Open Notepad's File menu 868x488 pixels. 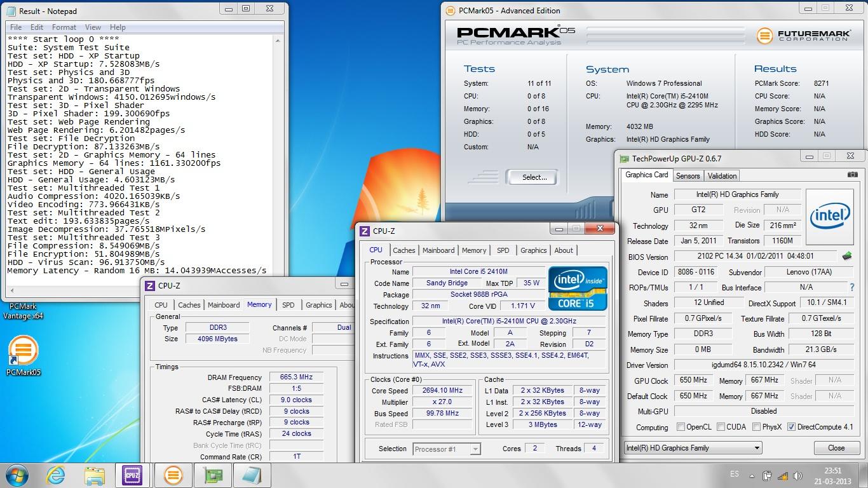click(16, 27)
